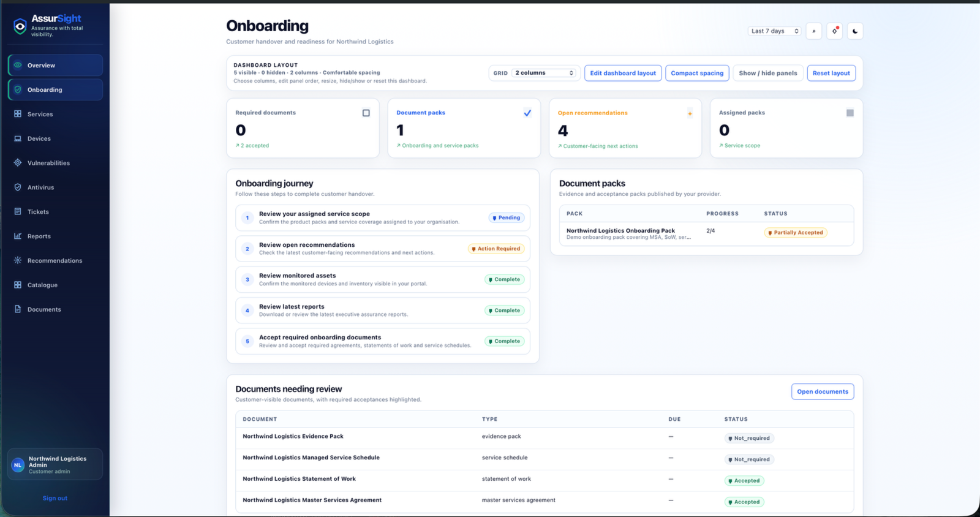Open the Grid 2 columns dropdown
Viewport: 980px width, 517px height.
click(545, 73)
